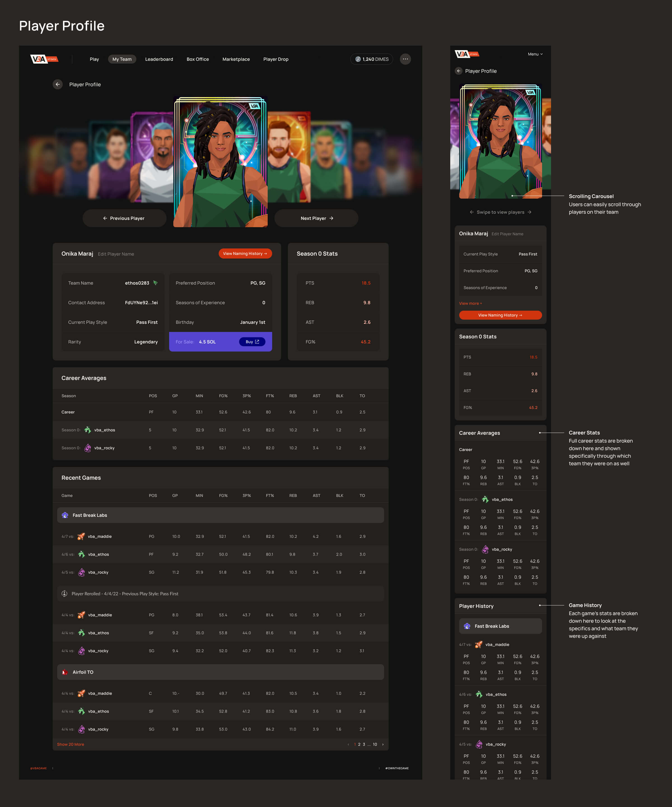Click desktop View Naming History button
This screenshot has width=672, height=807.
tap(245, 254)
